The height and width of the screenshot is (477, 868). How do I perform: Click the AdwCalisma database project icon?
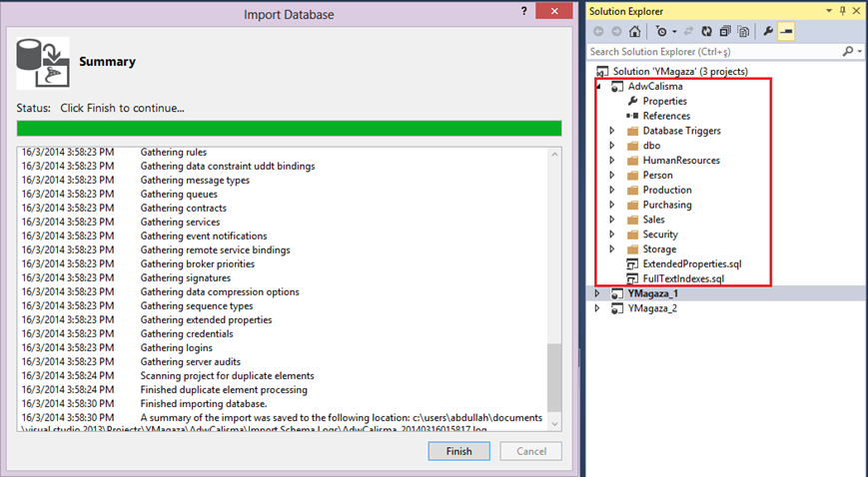(x=616, y=87)
